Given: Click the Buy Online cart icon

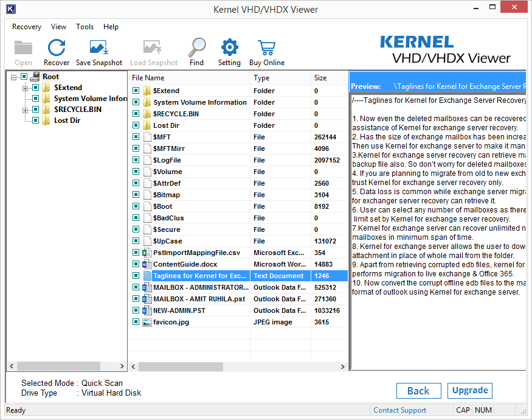Looking at the screenshot, I should click(x=266, y=49).
